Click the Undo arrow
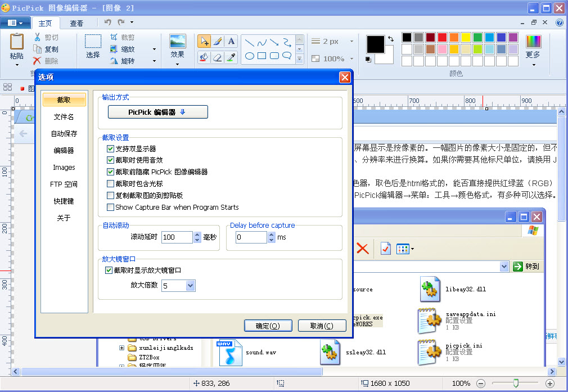 click(x=107, y=22)
